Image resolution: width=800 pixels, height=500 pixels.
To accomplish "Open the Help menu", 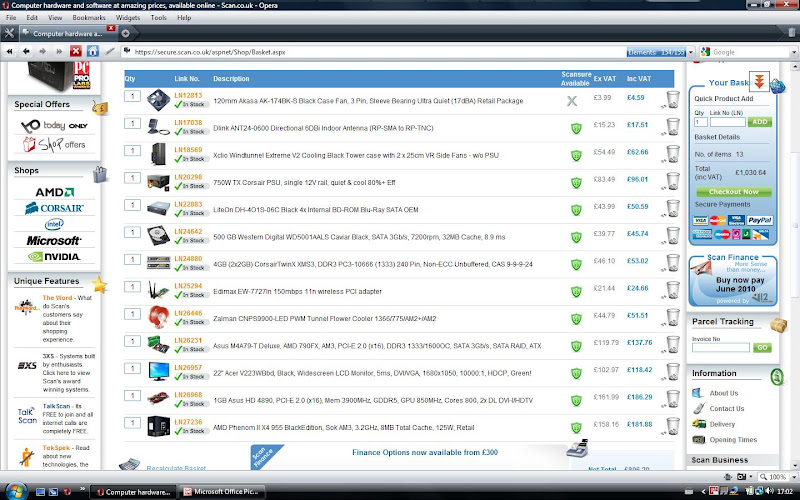I will click(184, 17).
